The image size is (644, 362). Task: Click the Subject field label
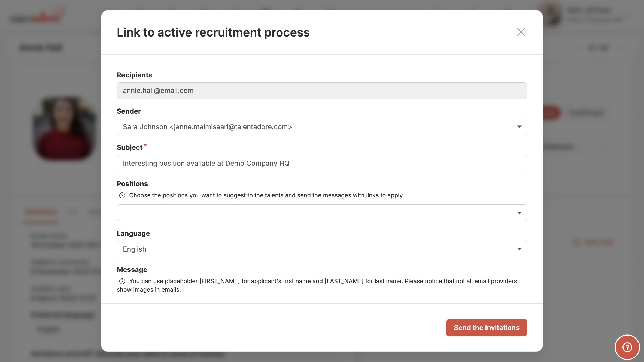[x=129, y=147]
